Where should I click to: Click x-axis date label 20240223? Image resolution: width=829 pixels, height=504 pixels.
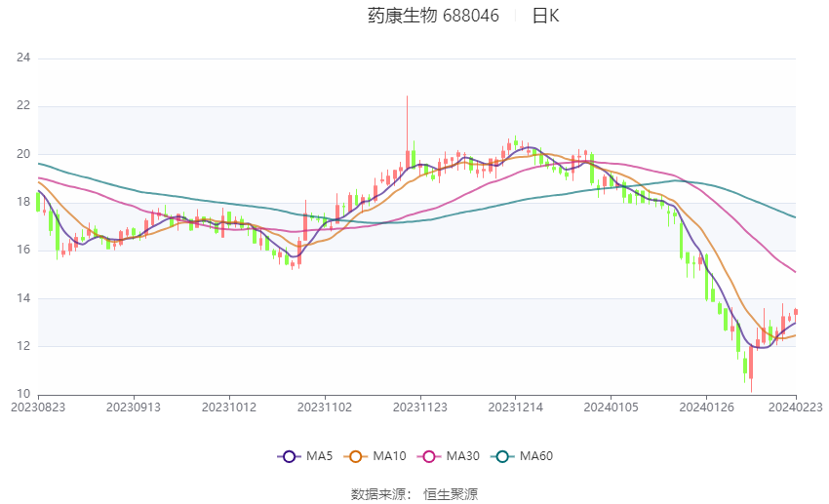796,407
